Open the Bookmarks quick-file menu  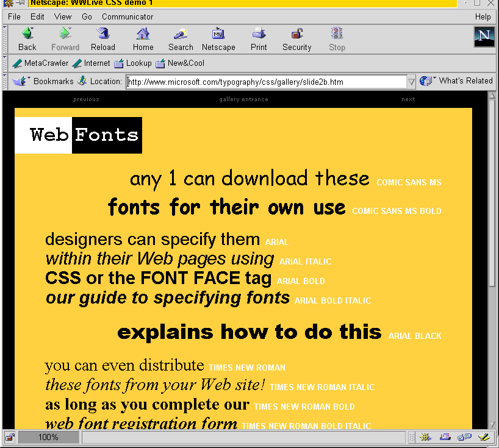[43, 82]
